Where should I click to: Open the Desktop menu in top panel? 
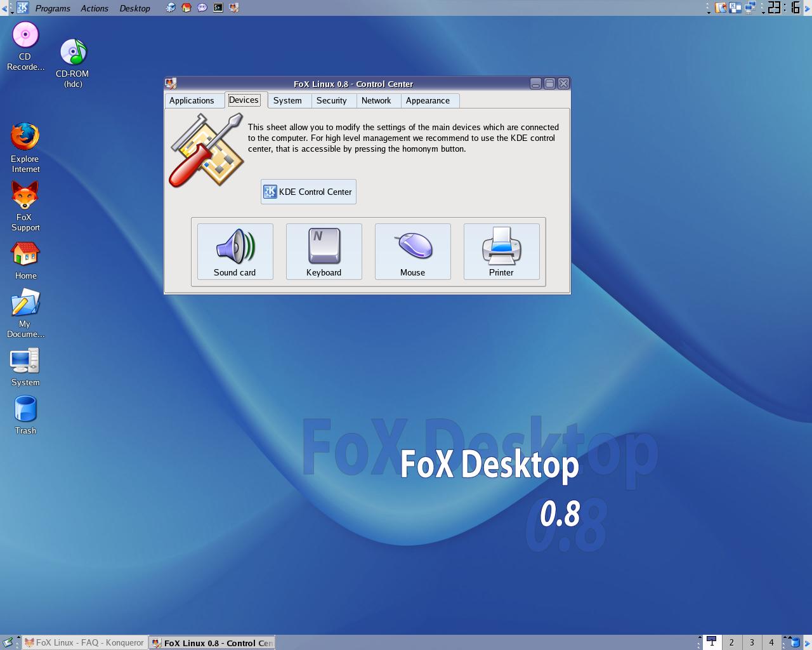134,8
